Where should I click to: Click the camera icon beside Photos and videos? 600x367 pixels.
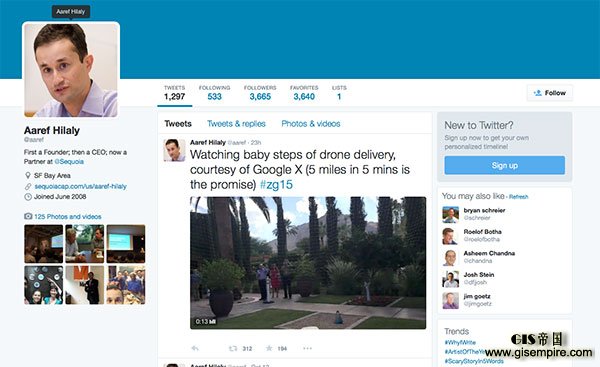click(28, 216)
